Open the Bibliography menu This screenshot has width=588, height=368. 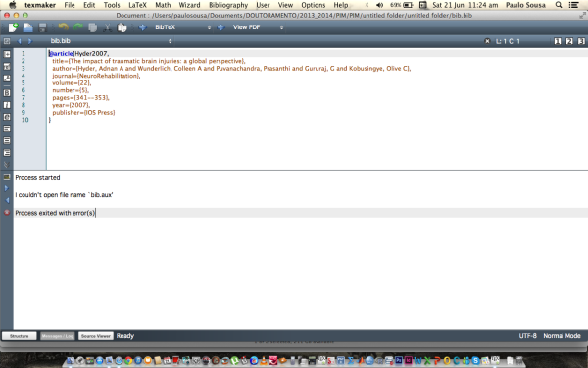pyautogui.click(x=228, y=5)
